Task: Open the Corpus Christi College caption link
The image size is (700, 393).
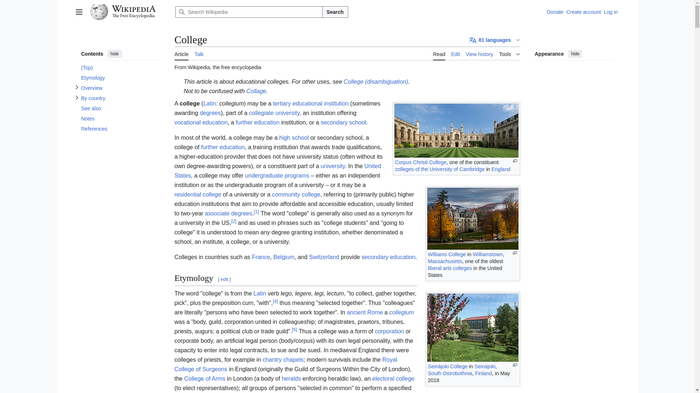Action: (421, 163)
